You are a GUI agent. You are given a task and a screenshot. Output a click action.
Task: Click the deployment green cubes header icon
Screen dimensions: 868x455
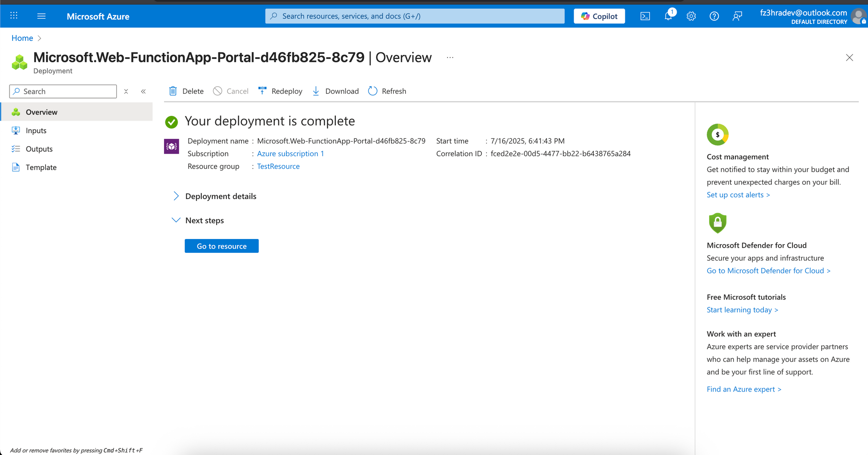pyautogui.click(x=20, y=62)
